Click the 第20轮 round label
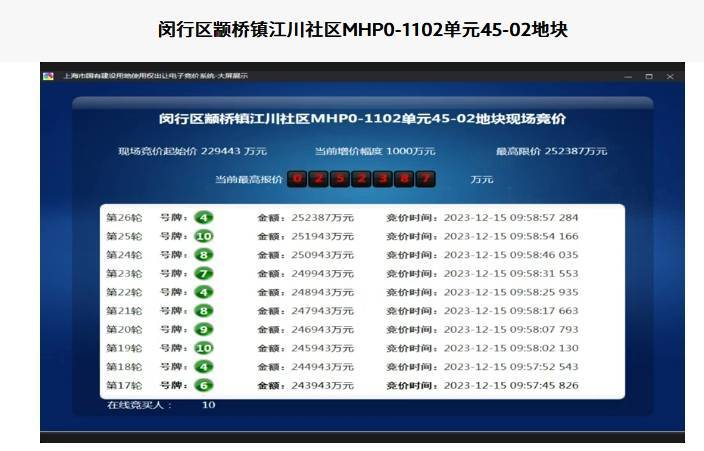Screen dimensions: 704x451 pos(124,330)
